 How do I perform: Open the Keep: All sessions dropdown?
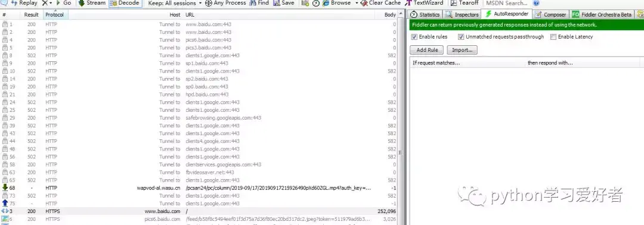click(x=175, y=3)
